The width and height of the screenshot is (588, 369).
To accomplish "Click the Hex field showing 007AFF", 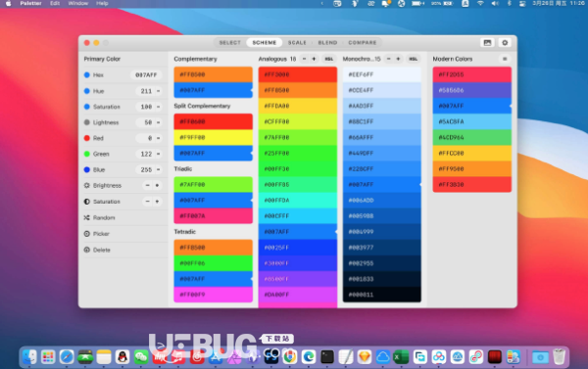I will click(146, 75).
